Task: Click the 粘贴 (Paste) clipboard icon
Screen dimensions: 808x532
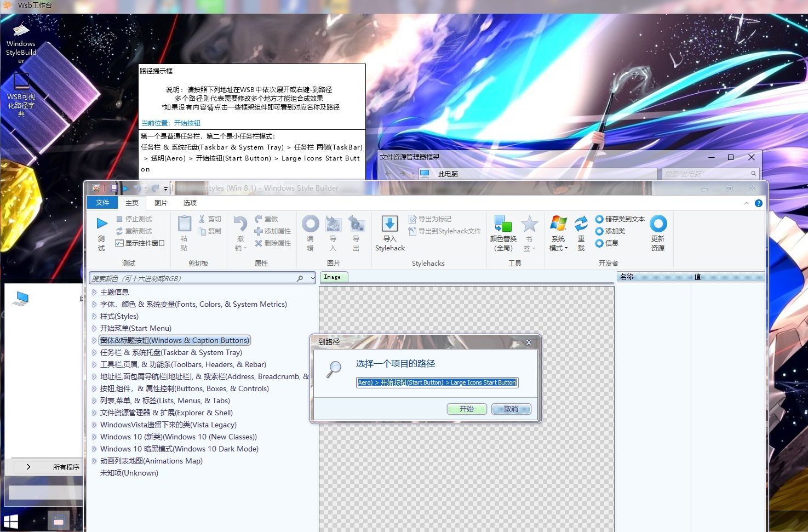Action: (x=185, y=224)
